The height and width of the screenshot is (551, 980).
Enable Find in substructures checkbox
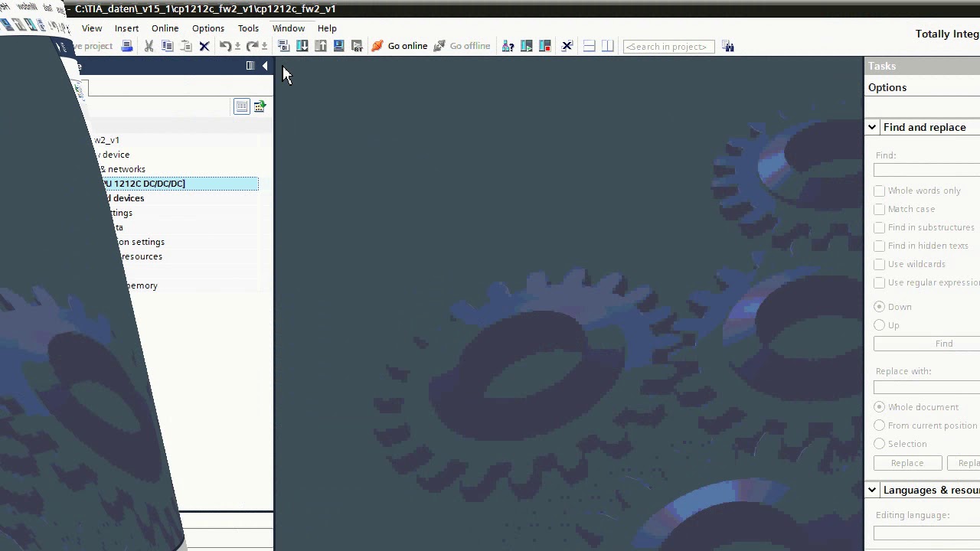879,227
